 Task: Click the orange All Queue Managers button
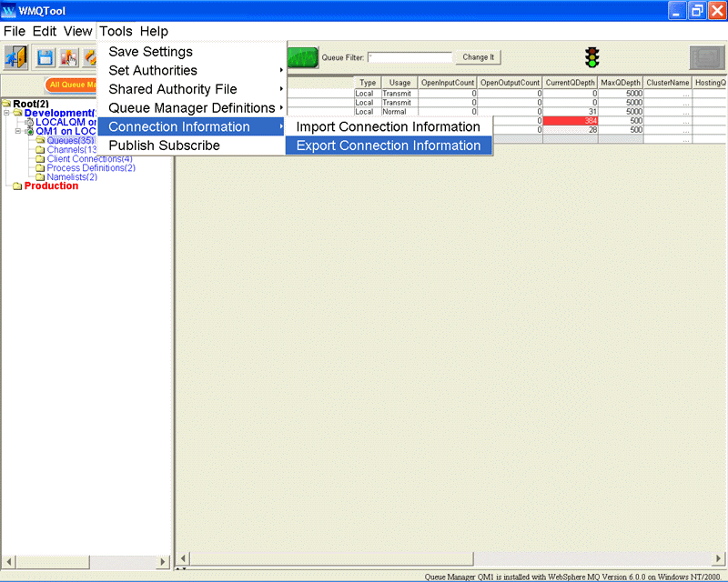pos(72,85)
